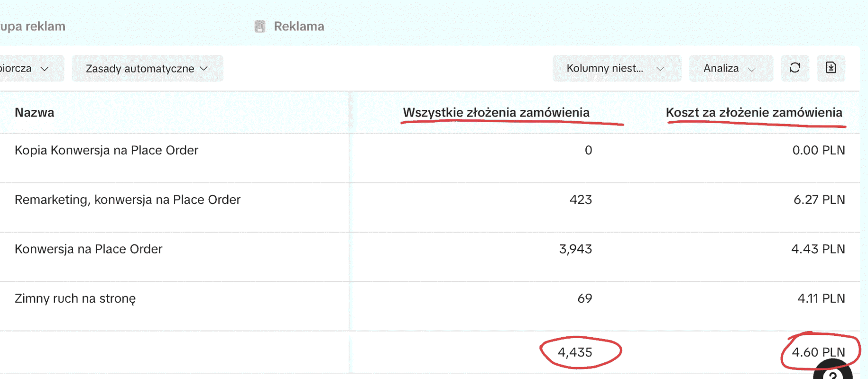Select the 'Zimny ruch na stronę' row

click(x=76, y=298)
